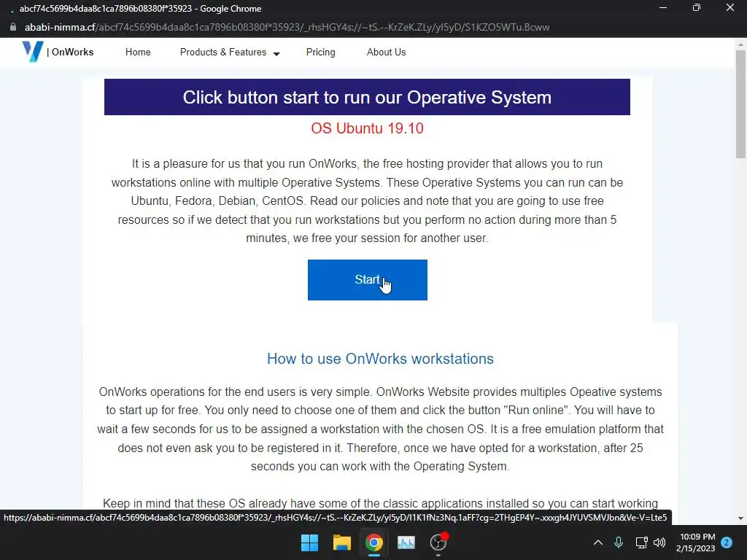Click the vertical scrollbar thumb

click(740, 104)
